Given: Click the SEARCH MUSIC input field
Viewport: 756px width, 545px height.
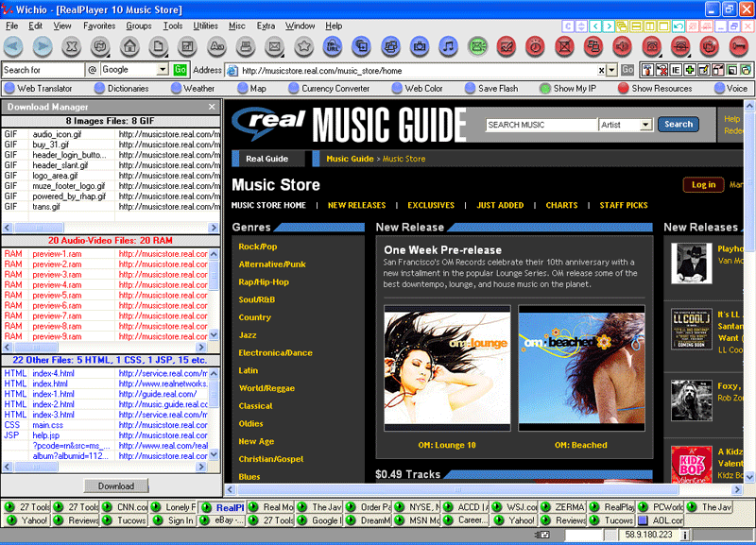Looking at the screenshot, I should (541, 125).
